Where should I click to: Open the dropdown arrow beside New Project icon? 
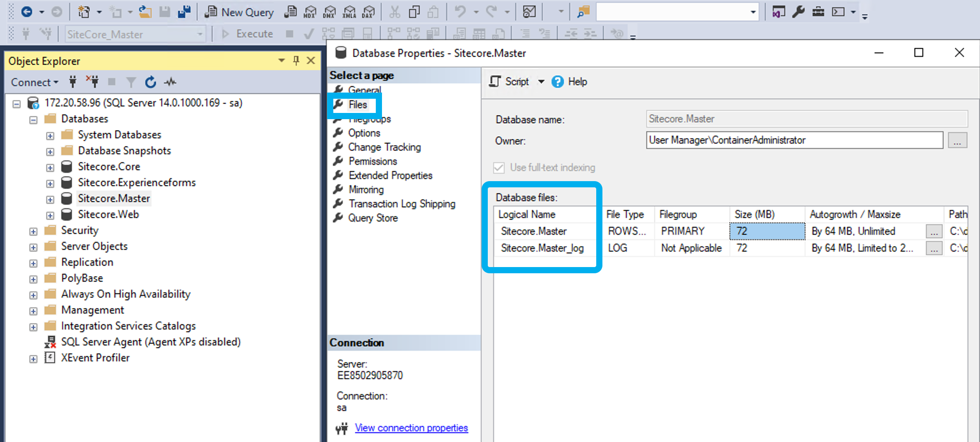[x=99, y=12]
